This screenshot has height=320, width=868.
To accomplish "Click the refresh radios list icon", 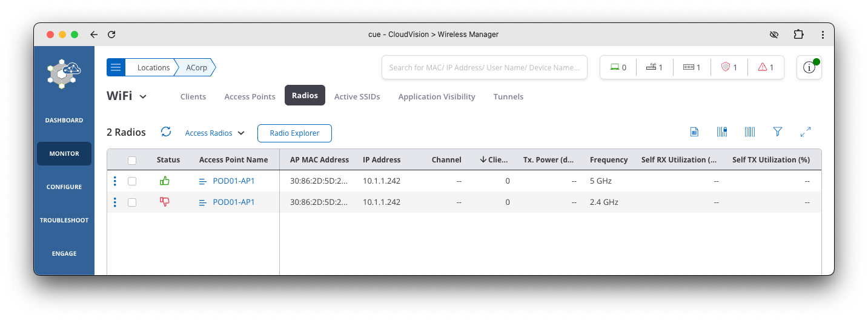I will pyautogui.click(x=166, y=132).
